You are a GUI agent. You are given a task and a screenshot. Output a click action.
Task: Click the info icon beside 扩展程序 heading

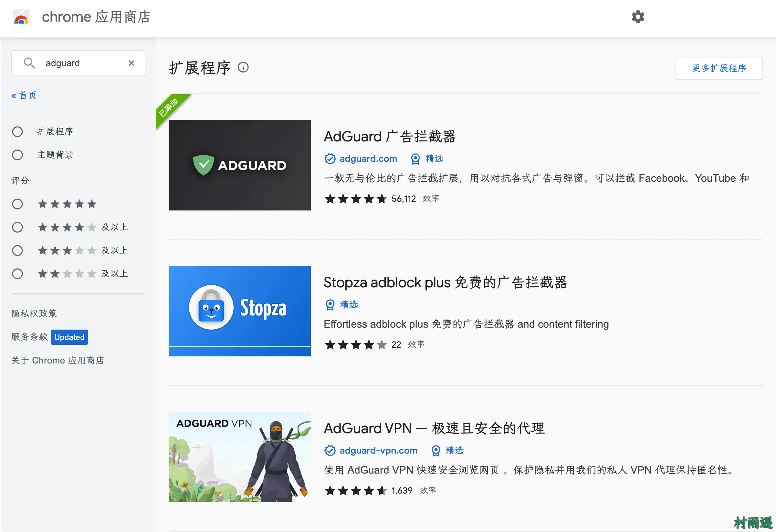[243, 67]
